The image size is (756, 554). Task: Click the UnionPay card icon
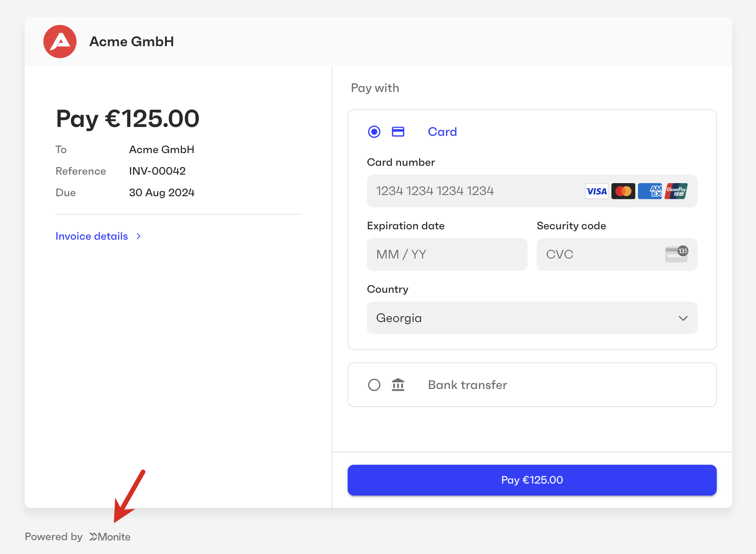(676, 191)
